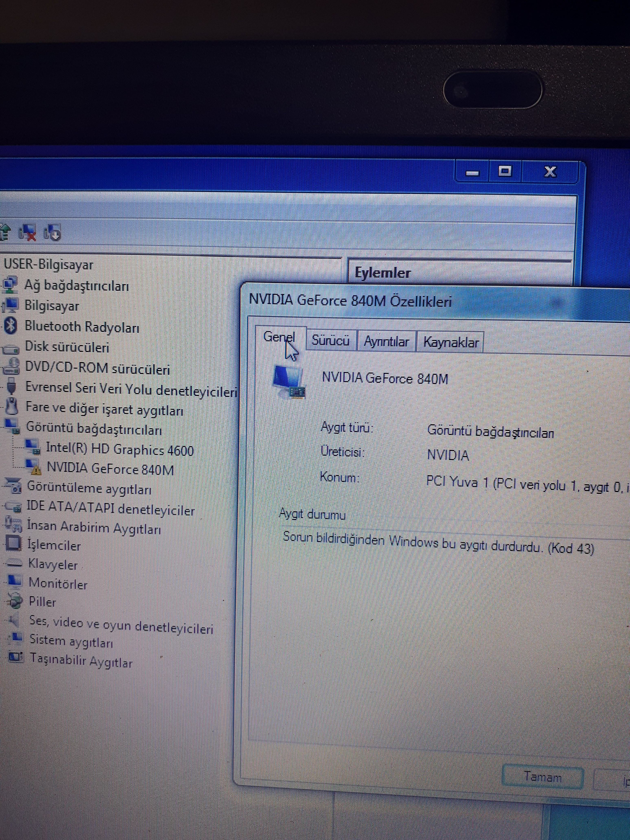Screen dimensions: 630x840
Task: Click the Sistem aygıtları icon
Action: [16, 638]
